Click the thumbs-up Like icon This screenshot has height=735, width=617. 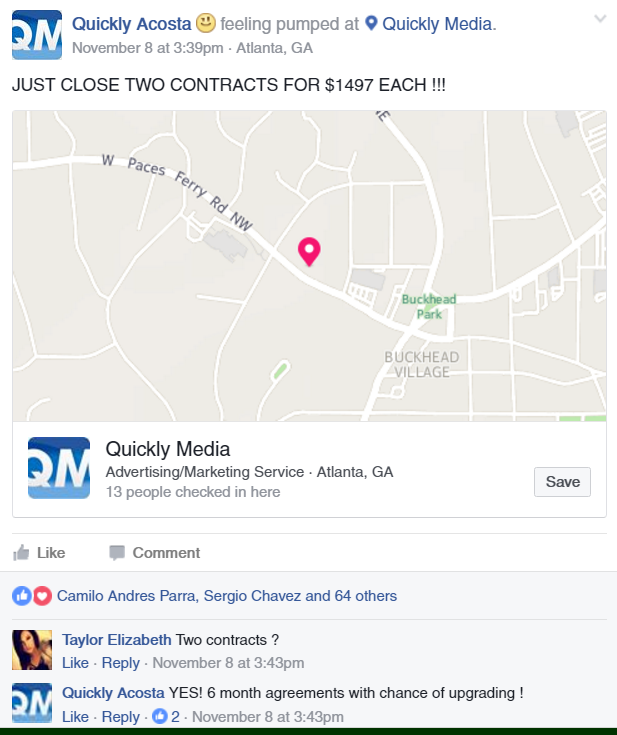(21, 553)
